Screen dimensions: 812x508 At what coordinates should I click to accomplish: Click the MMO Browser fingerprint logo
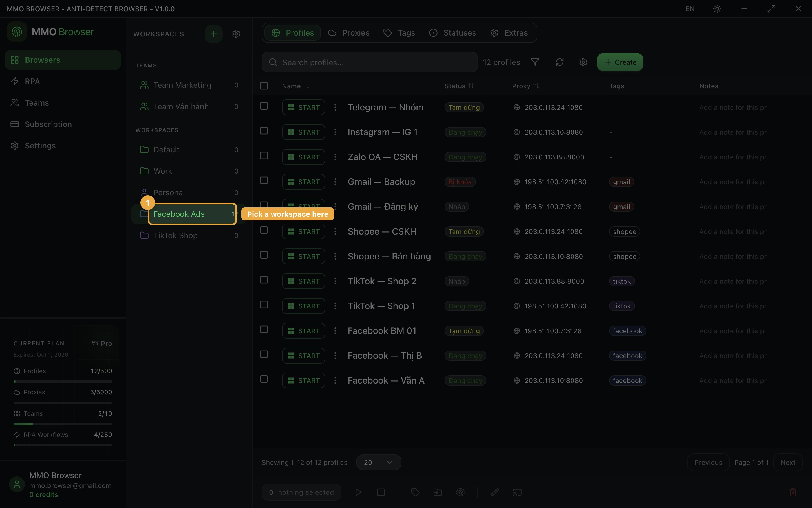(17, 32)
